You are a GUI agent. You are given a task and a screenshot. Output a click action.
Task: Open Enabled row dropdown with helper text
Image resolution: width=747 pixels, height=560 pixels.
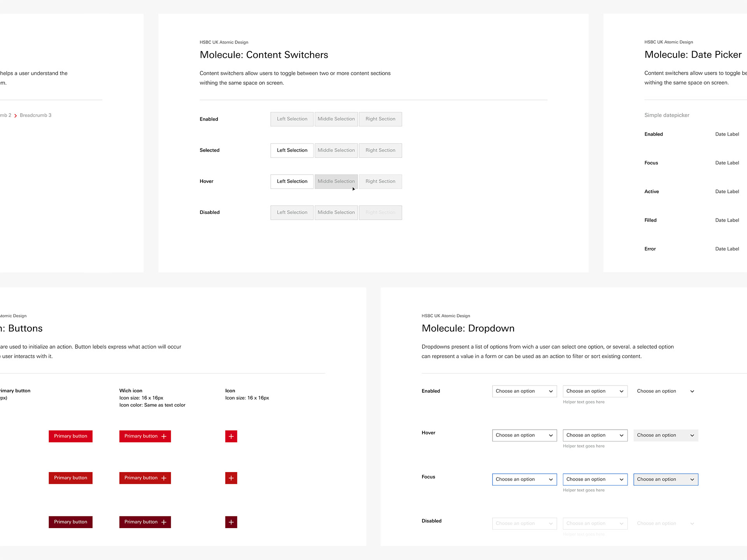pyautogui.click(x=595, y=391)
